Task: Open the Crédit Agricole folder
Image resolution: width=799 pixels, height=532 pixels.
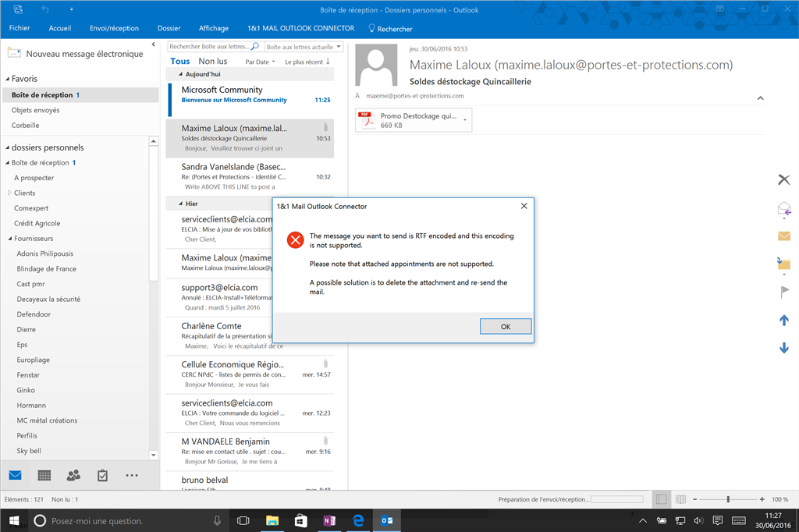Action: [37, 223]
